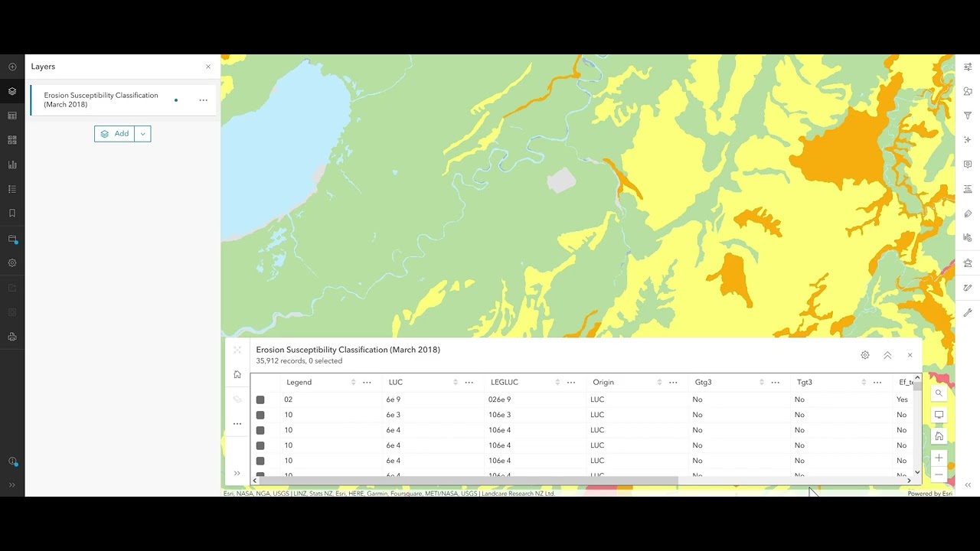
Task: Zoom out with the minus map button
Action: tap(939, 474)
